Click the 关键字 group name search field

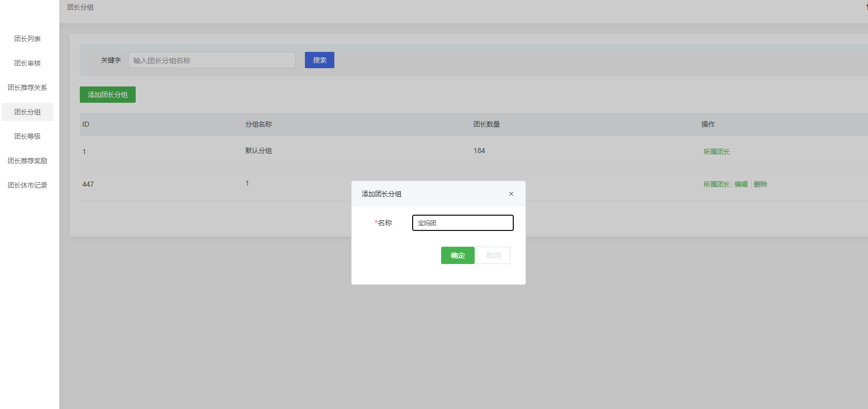[211, 60]
